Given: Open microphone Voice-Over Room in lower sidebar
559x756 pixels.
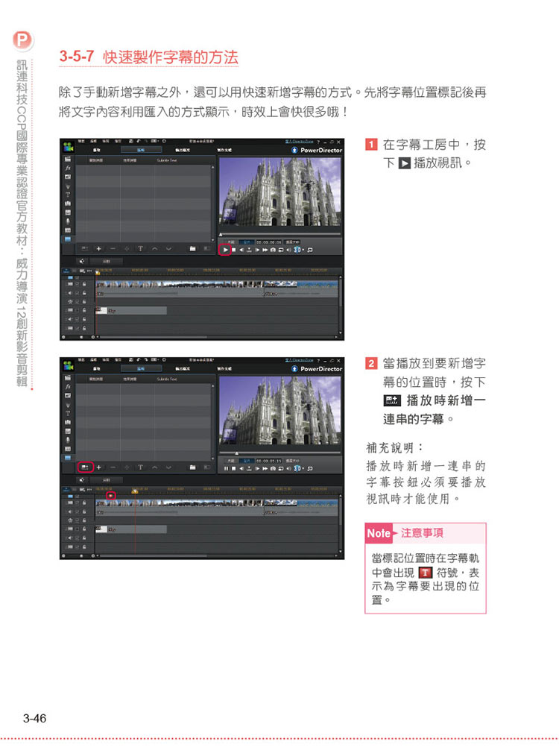Looking at the screenshot, I should pyautogui.click(x=67, y=439).
